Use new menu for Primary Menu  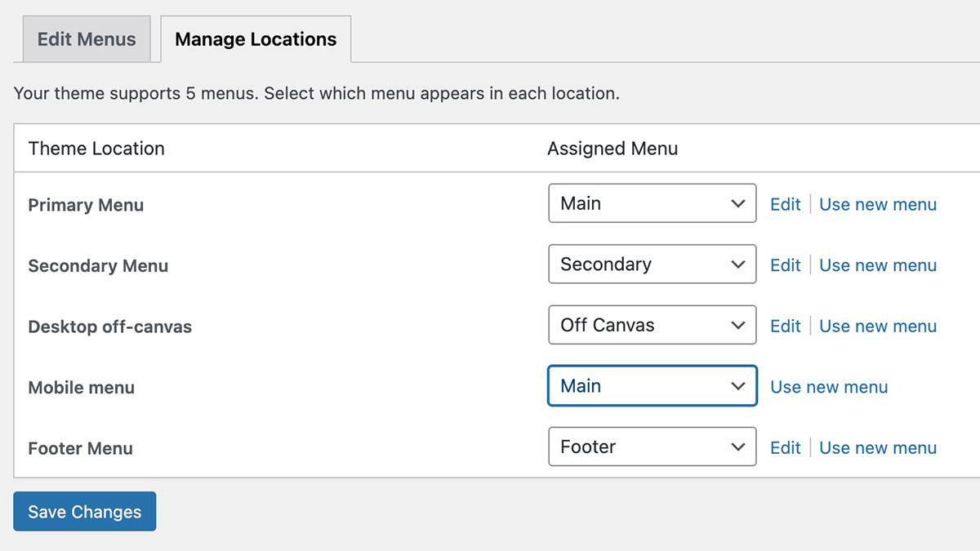[877, 204]
